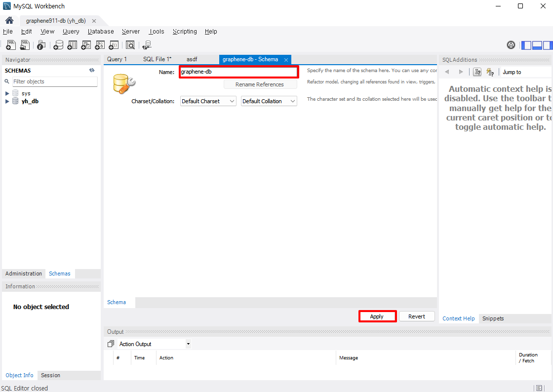Open the object inspector for selected object
553x392 pixels.
(41, 45)
